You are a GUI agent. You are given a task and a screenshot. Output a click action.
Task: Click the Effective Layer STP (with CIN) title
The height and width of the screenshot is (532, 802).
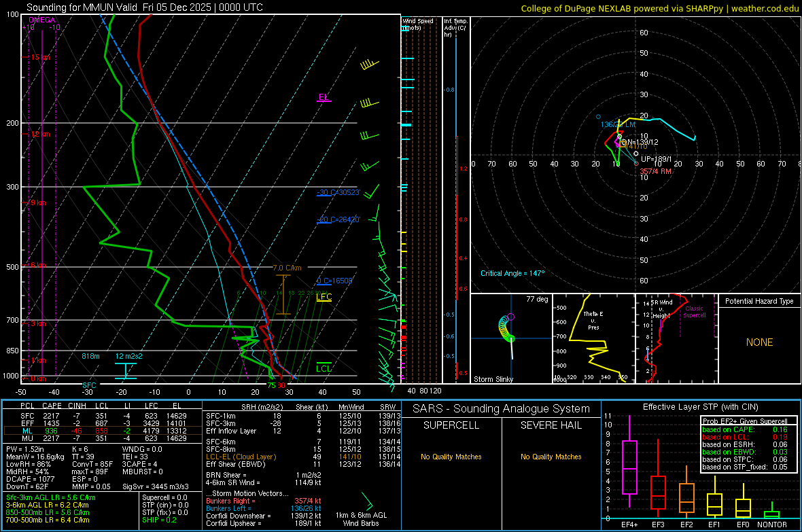[700, 407]
